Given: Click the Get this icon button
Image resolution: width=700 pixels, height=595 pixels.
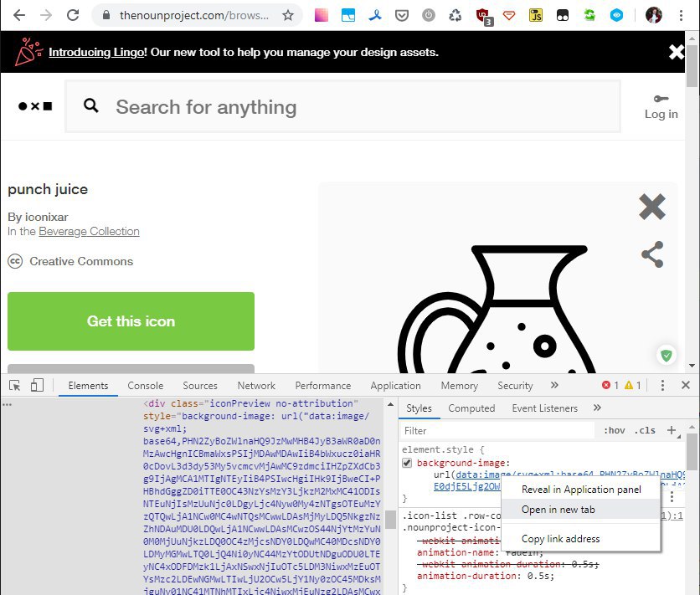Looking at the screenshot, I should pos(131,321).
